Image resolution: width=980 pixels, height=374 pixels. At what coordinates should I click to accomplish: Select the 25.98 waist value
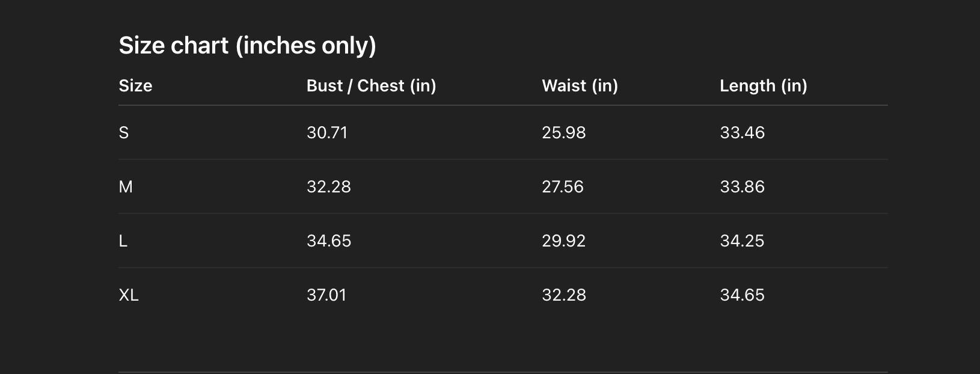(x=563, y=133)
